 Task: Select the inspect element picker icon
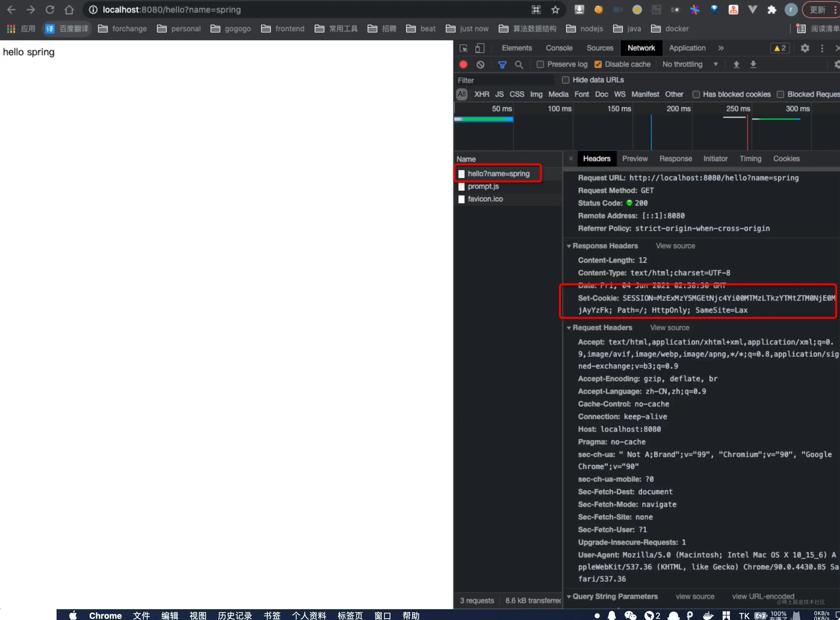[463, 48]
